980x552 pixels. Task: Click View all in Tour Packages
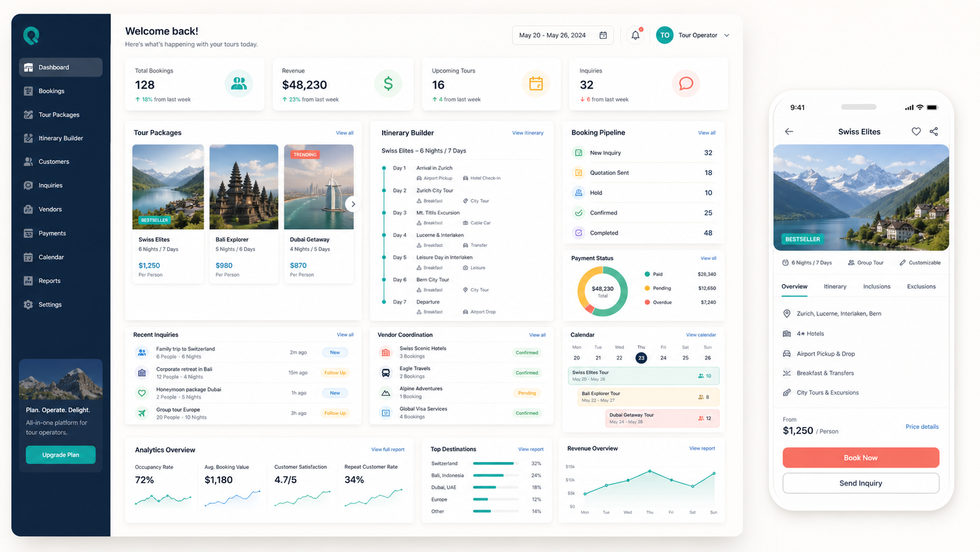(x=345, y=133)
